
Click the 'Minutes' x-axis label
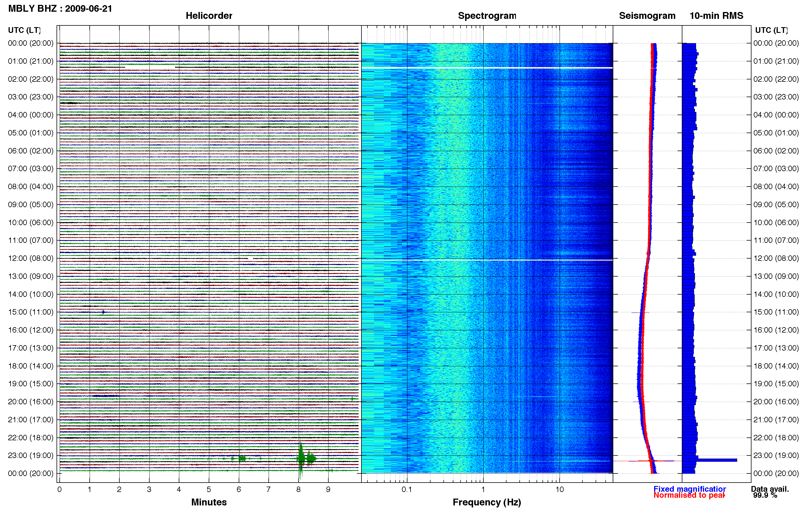[209, 502]
